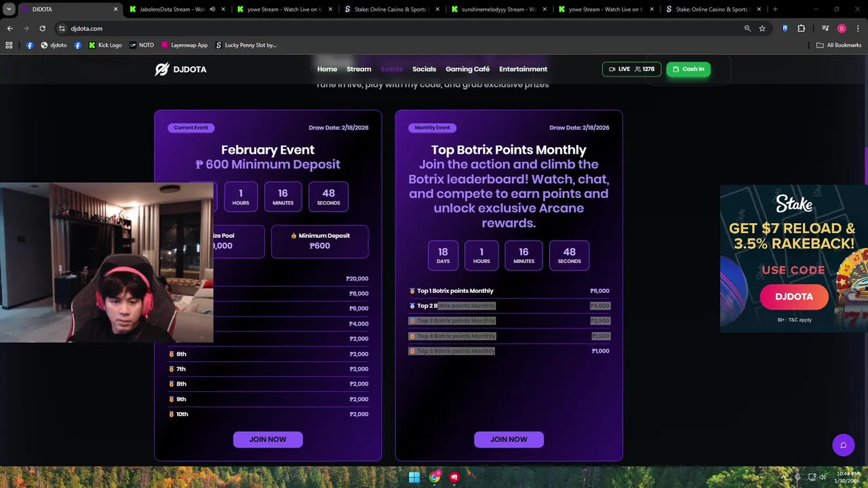
Task: Go back to the previous page
Action: pos(9,28)
